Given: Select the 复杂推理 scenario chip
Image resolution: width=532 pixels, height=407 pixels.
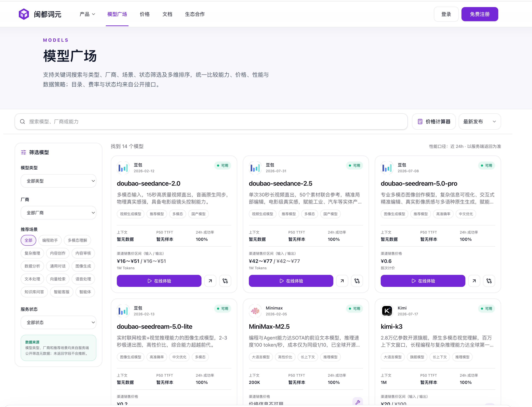Looking at the screenshot, I should (x=32, y=253).
